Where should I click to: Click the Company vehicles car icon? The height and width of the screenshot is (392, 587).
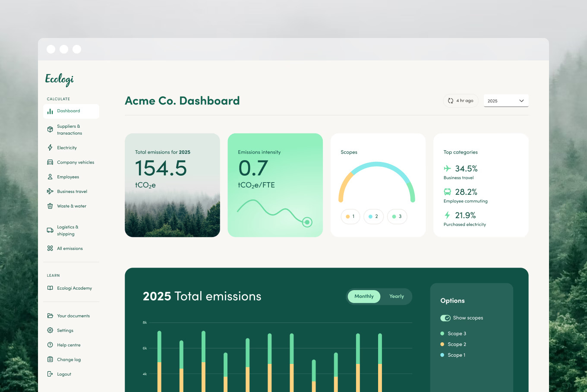pos(50,162)
